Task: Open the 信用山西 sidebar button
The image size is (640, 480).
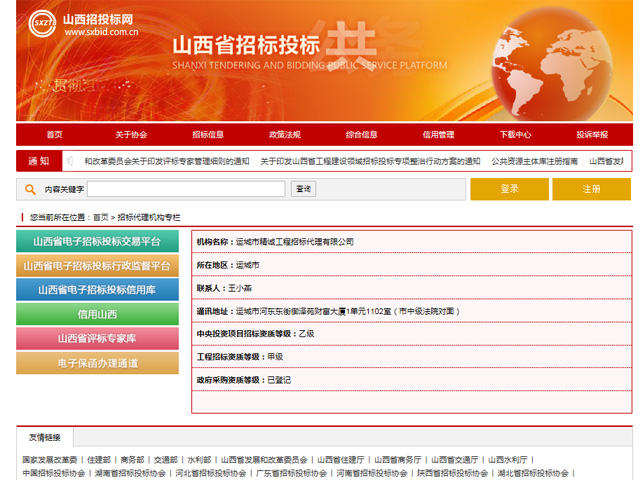Action: click(x=97, y=314)
